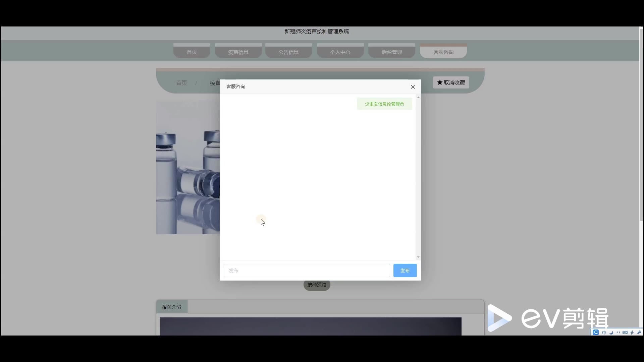Click the 首页 breadcrumb link

pyautogui.click(x=181, y=83)
